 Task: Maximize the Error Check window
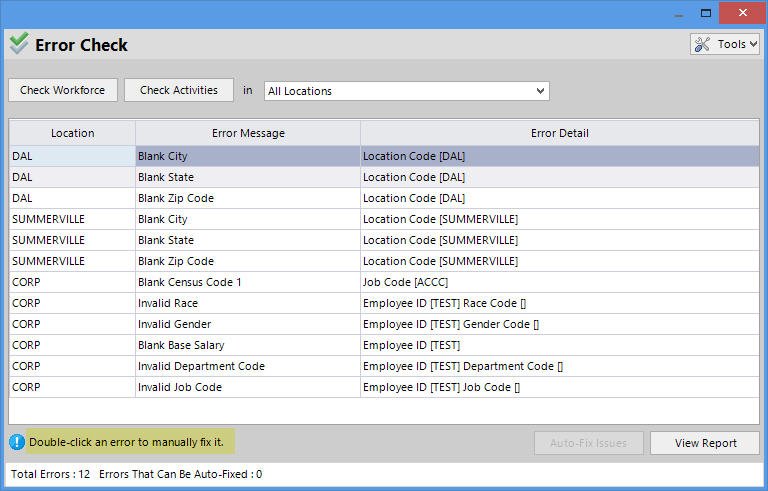click(x=706, y=13)
